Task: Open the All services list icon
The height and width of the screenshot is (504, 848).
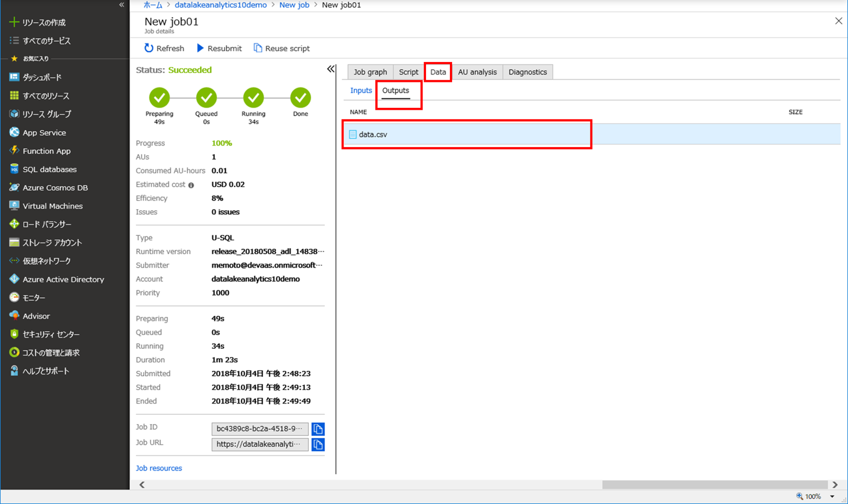Action: click(x=14, y=40)
